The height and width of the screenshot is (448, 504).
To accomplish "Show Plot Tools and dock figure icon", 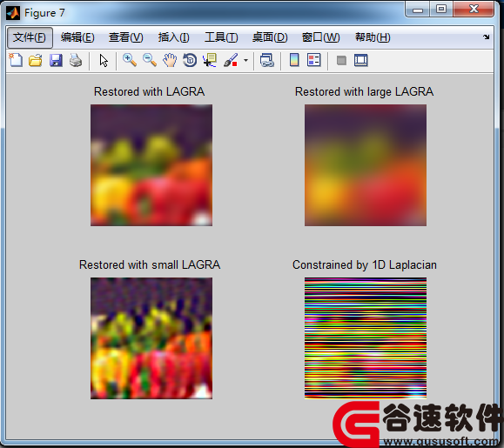I will pyautogui.click(x=361, y=60).
